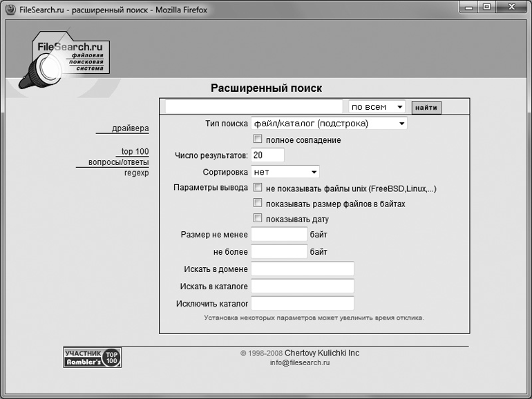Open the 'по всем' dropdown
Viewport: 532px width, 399px height.
377,107
